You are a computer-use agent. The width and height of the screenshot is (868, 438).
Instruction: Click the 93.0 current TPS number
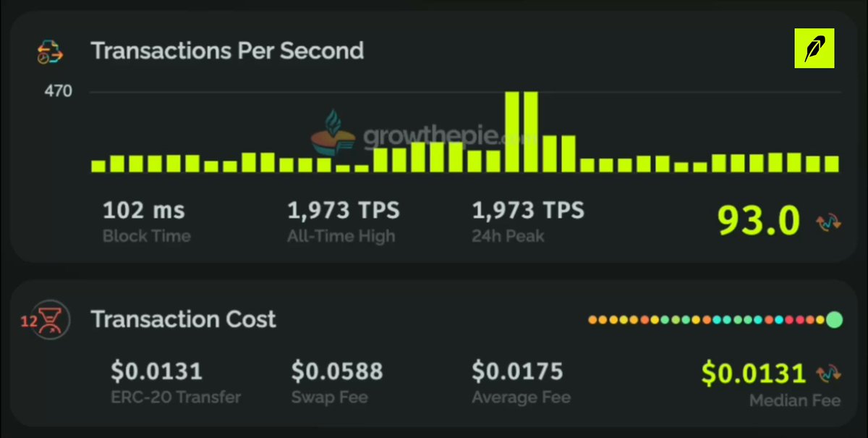[759, 221]
